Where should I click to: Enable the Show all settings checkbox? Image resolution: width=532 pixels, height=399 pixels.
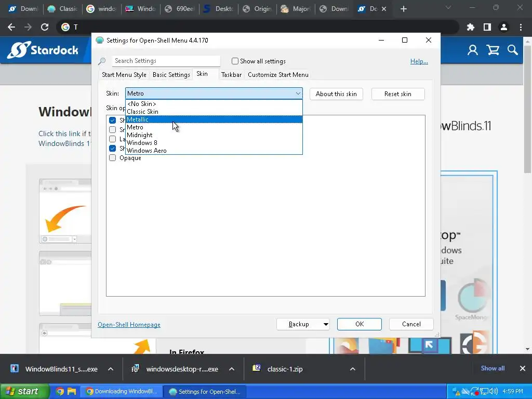click(235, 61)
